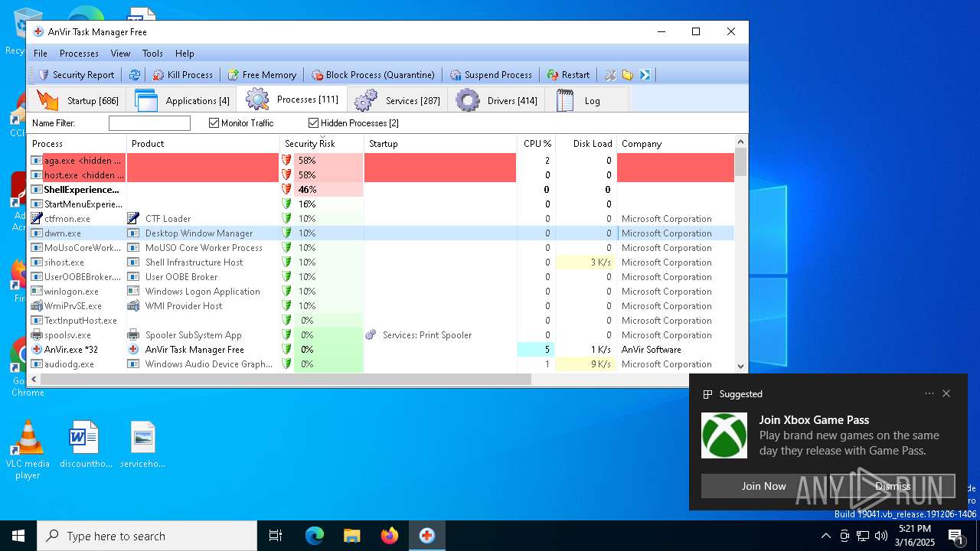
Task: Open the Services [287] tab
Action: point(397,100)
